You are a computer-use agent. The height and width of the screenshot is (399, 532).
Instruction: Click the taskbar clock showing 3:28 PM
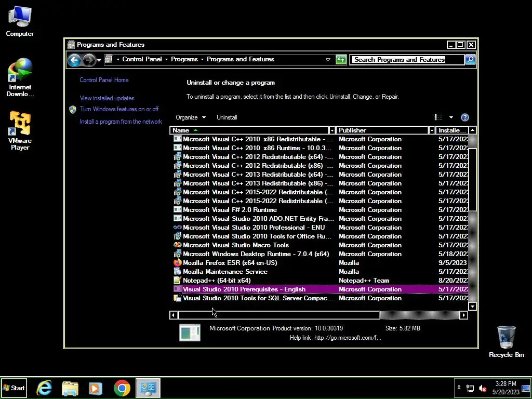(x=506, y=388)
